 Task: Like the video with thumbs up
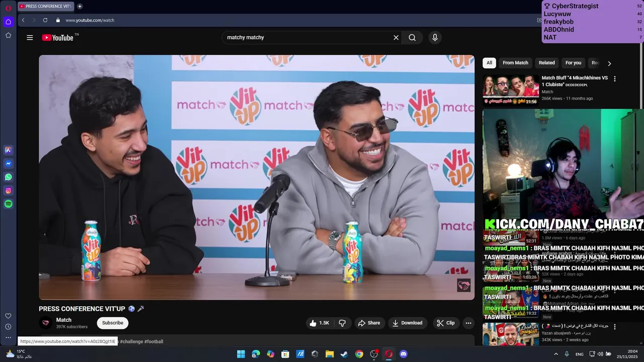coord(319,323)
